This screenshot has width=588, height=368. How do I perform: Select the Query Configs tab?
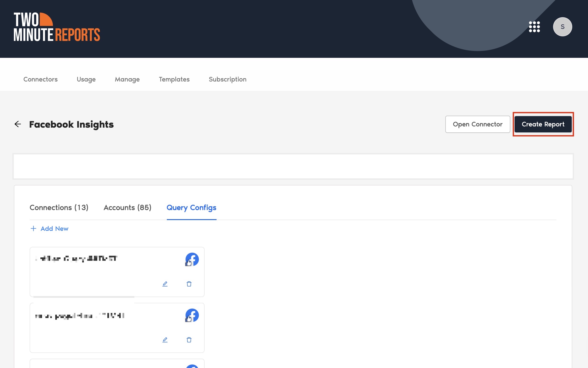click(x=191, y=208)
